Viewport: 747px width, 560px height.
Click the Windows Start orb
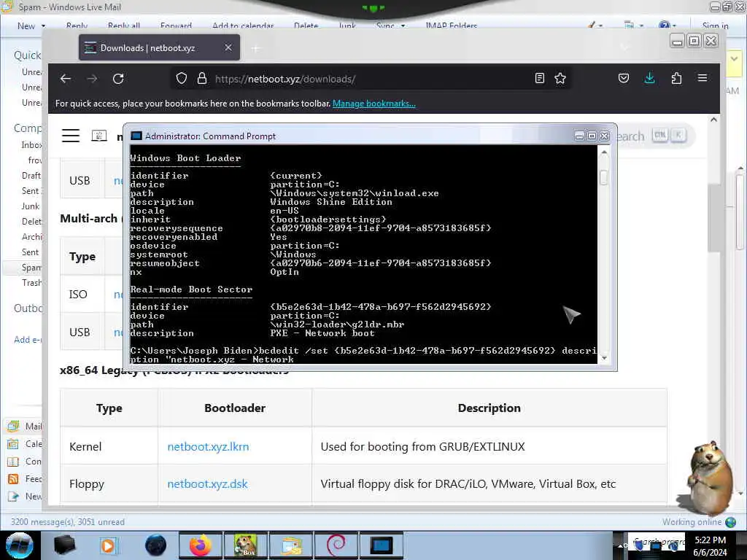point(20,545)
